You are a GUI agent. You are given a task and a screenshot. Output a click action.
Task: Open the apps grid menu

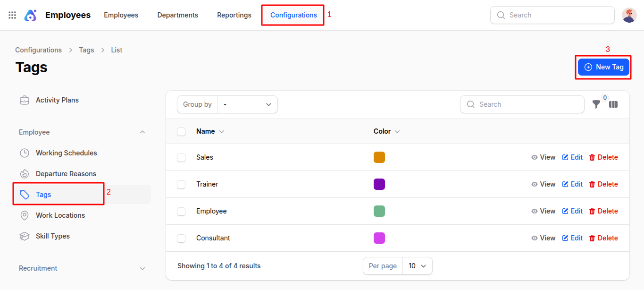coord(12,15)
